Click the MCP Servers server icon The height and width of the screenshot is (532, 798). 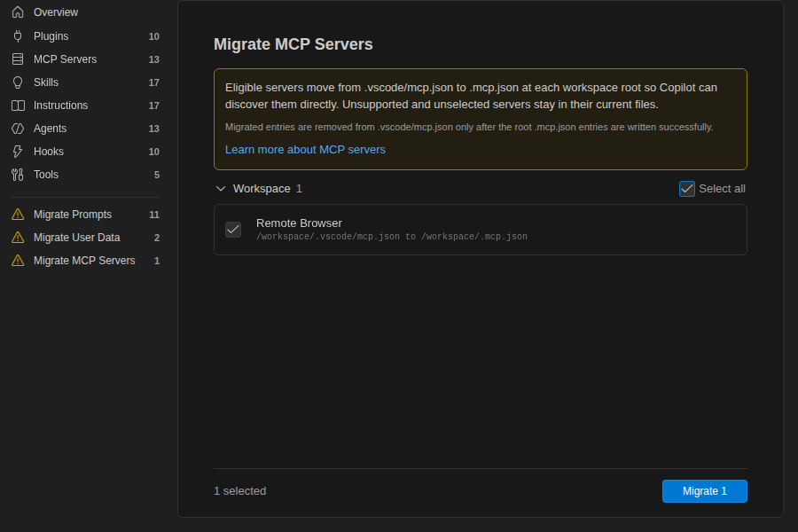[x=18, y=59]
